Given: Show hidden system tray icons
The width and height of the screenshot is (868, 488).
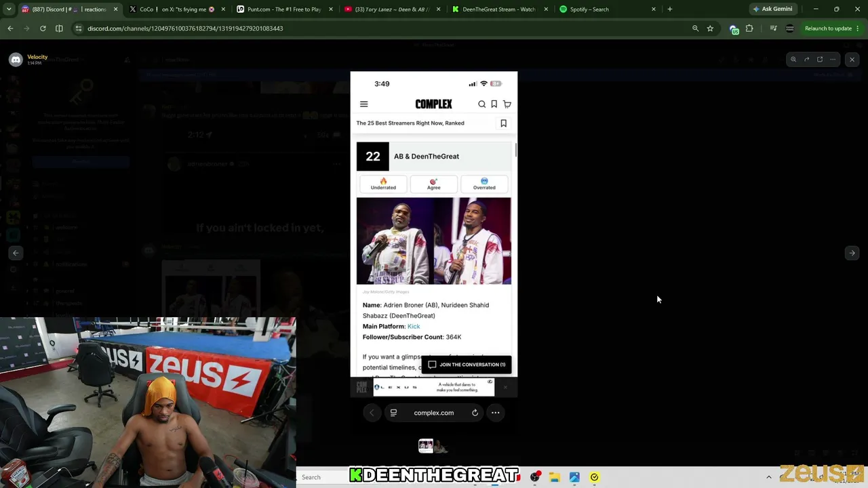Looking at the screenshot, I should pos(768,477).
